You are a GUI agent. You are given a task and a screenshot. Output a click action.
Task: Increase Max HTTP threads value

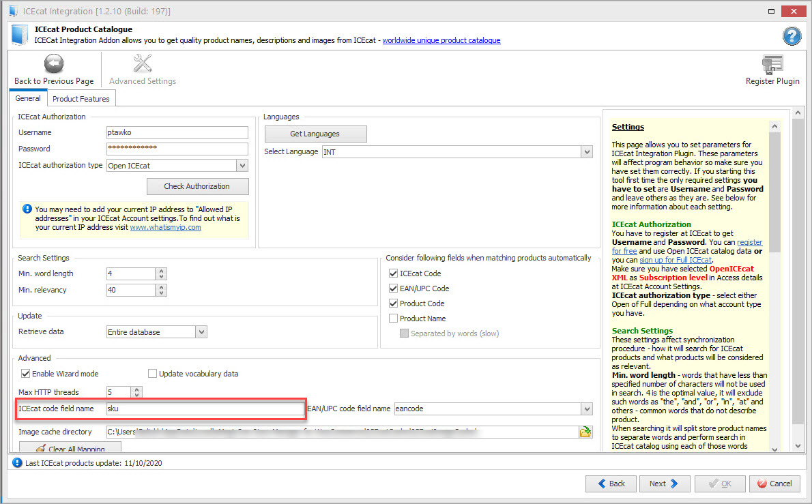coord(136,389)
